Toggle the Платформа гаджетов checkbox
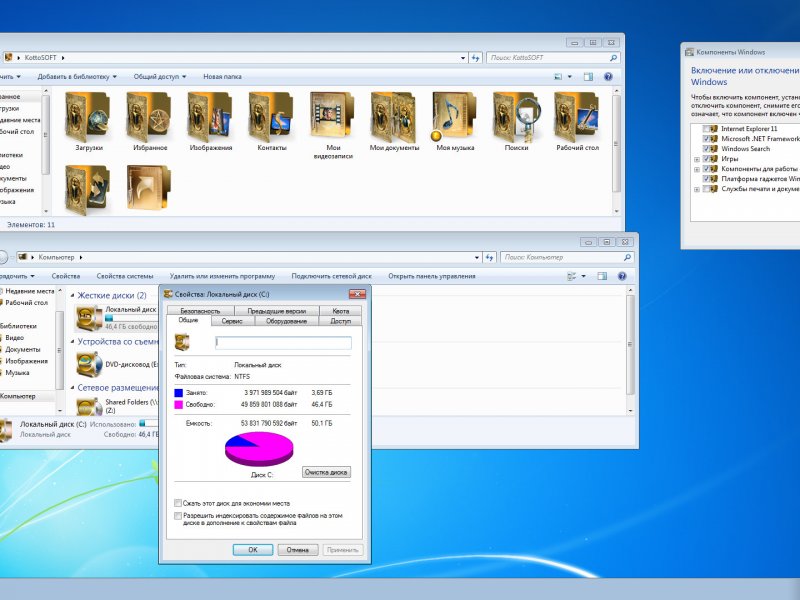The width and height of the screenshot is (800, 600). click(707, 179)
